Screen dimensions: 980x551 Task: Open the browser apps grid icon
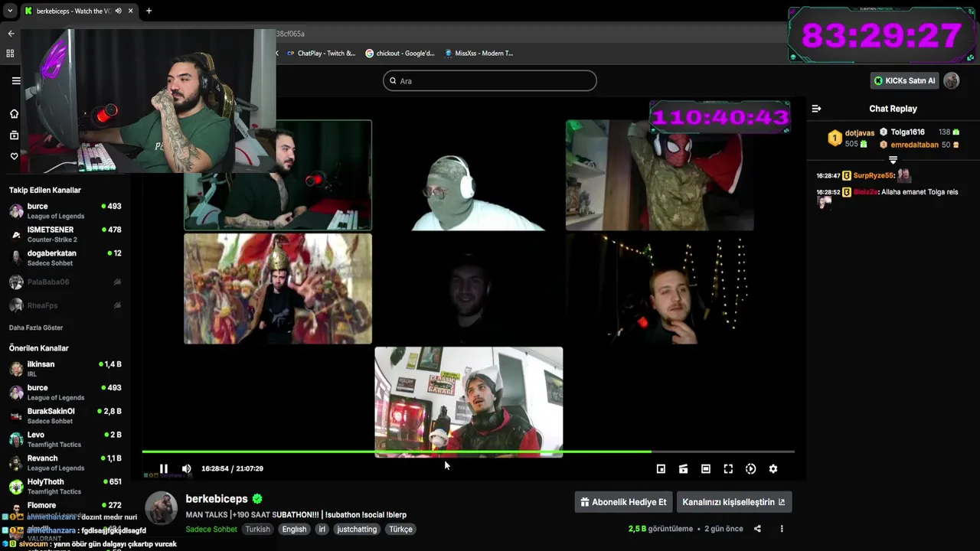[10, 53]
